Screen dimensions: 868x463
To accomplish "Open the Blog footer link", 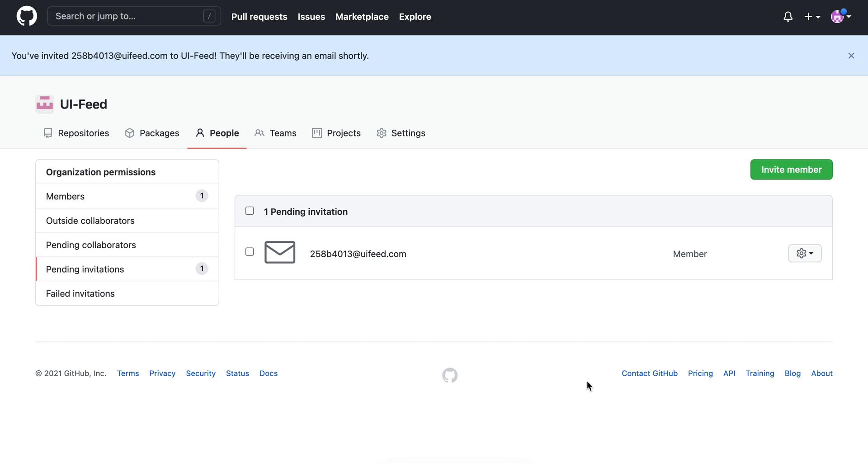I will point(793,373).
